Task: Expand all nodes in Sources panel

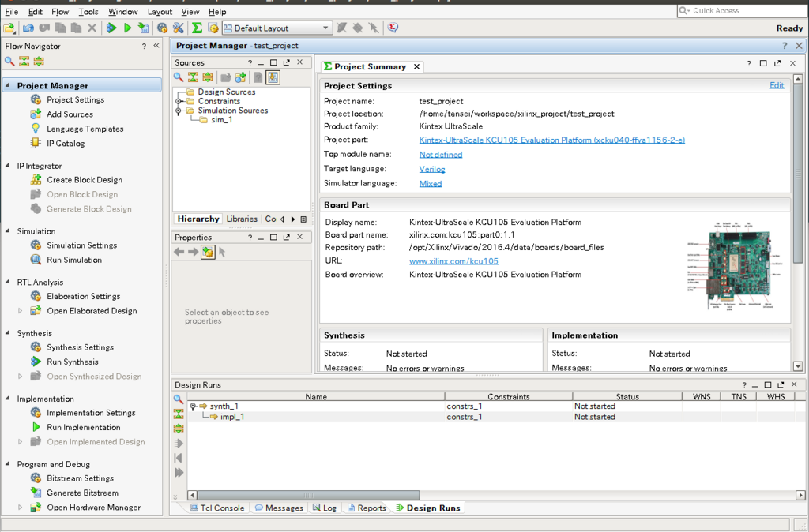Action: [208, 77]
